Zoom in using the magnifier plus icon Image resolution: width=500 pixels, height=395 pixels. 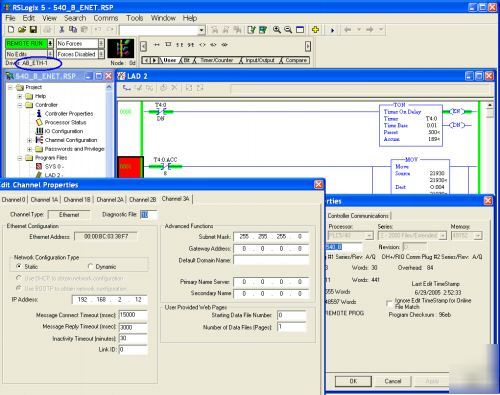(x=277, y=30)
